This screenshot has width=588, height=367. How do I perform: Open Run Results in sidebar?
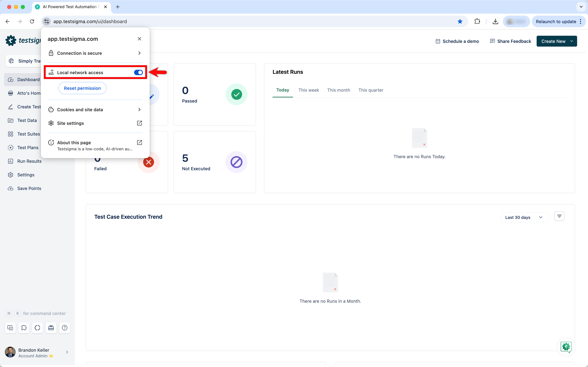click(29, 161)
